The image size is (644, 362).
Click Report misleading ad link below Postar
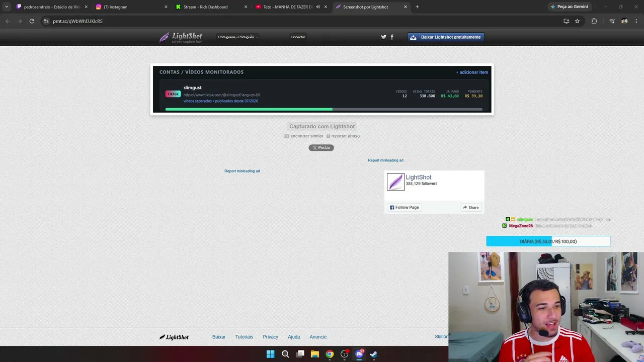[242, 171]
